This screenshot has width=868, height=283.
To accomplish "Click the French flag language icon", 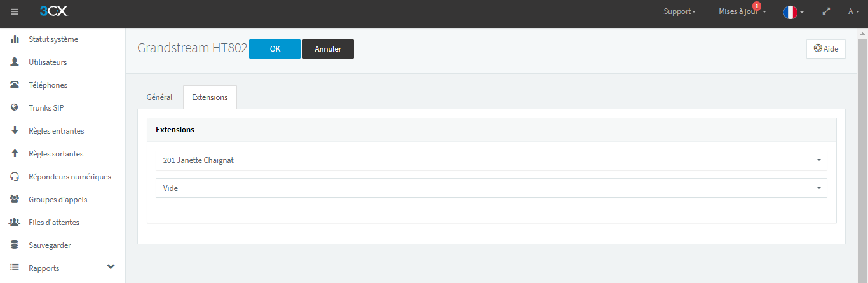I will tap(790, 12).
